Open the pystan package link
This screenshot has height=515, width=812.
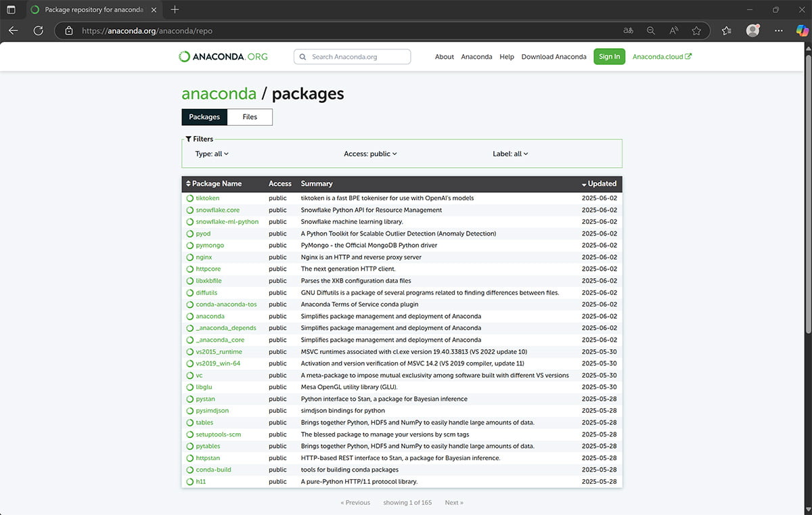205,399
